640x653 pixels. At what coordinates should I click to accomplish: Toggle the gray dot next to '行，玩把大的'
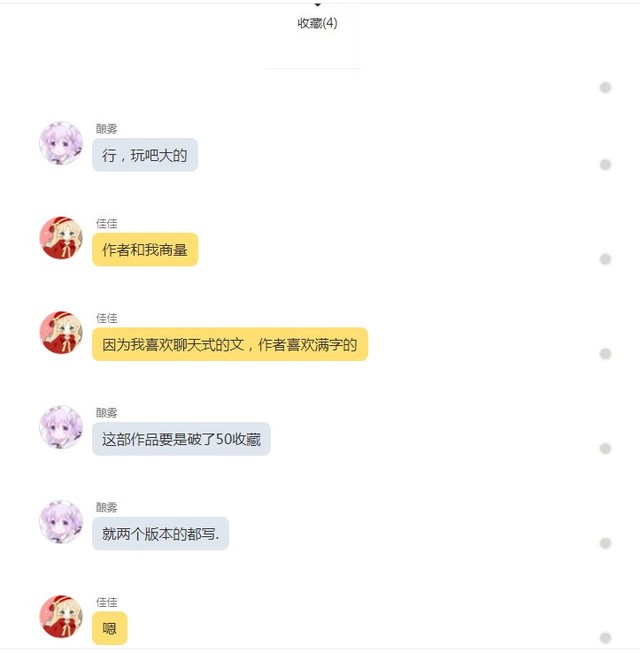[605, 164]
